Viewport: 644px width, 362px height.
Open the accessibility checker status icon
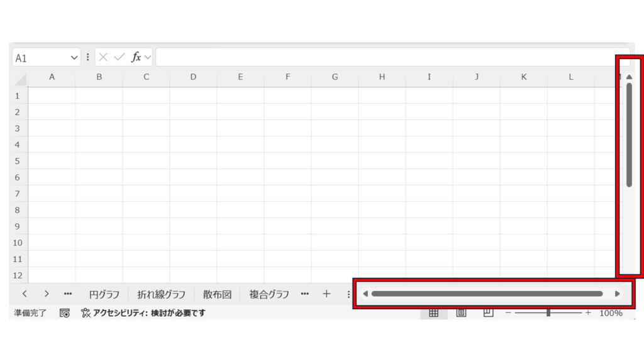(86, 313)
